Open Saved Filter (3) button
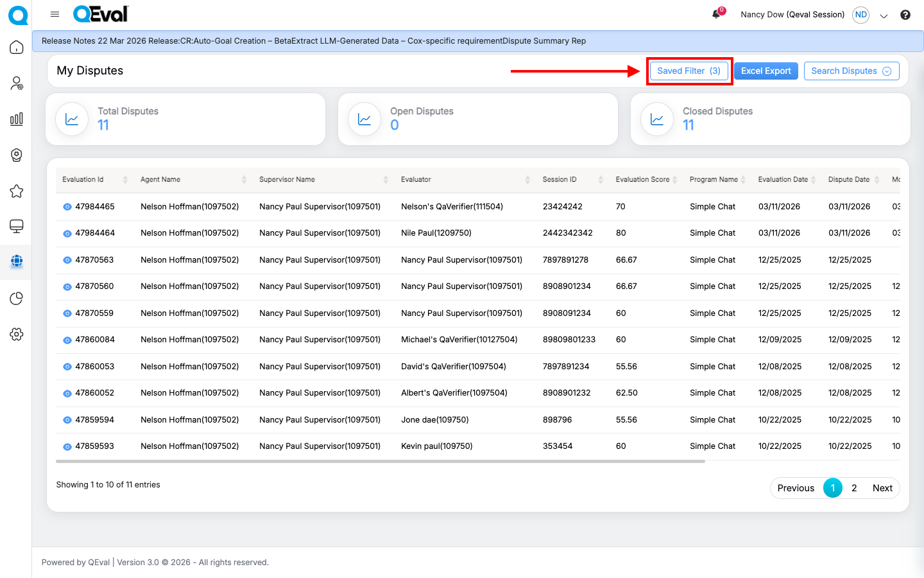This screenshot has width=924, height=578. pyautogui.click(x=689, y=71)
